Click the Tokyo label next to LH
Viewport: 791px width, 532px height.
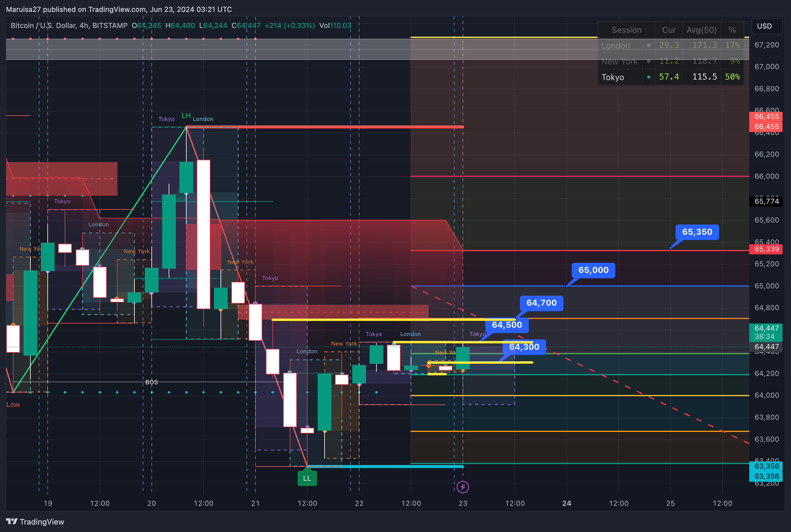pyautogui.click(x=166, y=119)
